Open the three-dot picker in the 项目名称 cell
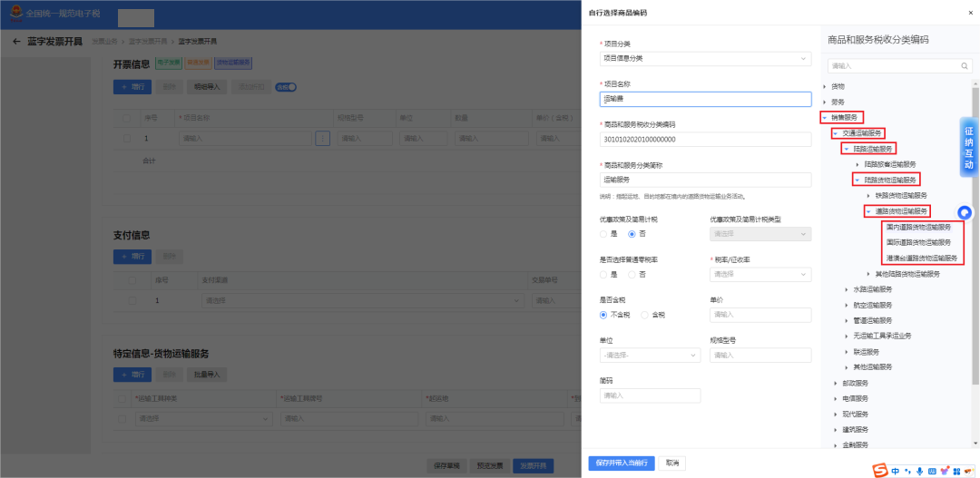The width and height of the screenshot is (980, 478). (322, 139)
